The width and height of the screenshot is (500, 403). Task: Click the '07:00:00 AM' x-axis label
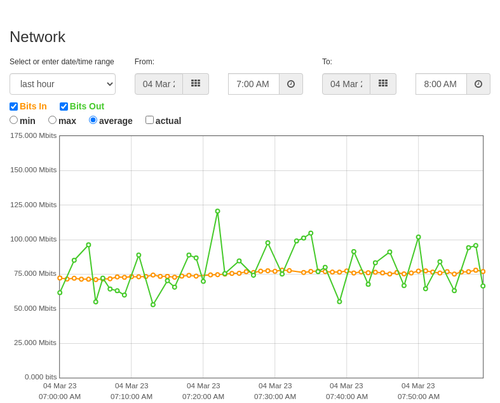[60, 397]
